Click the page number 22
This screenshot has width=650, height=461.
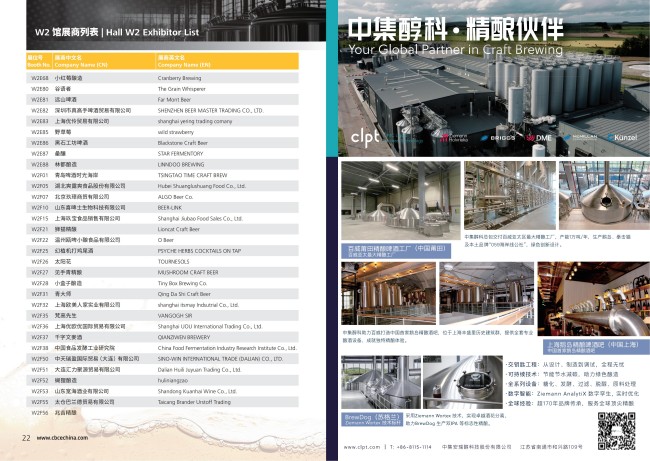(26, 437)
